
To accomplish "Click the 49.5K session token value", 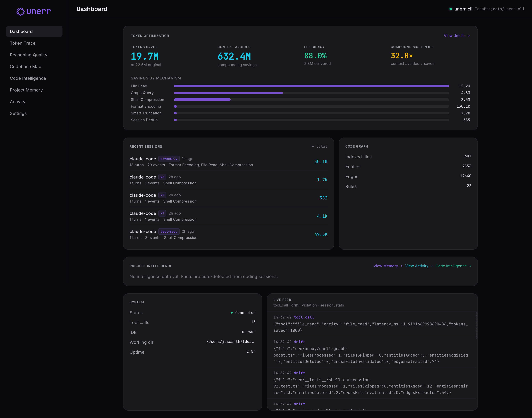I will tap(321, 234).
